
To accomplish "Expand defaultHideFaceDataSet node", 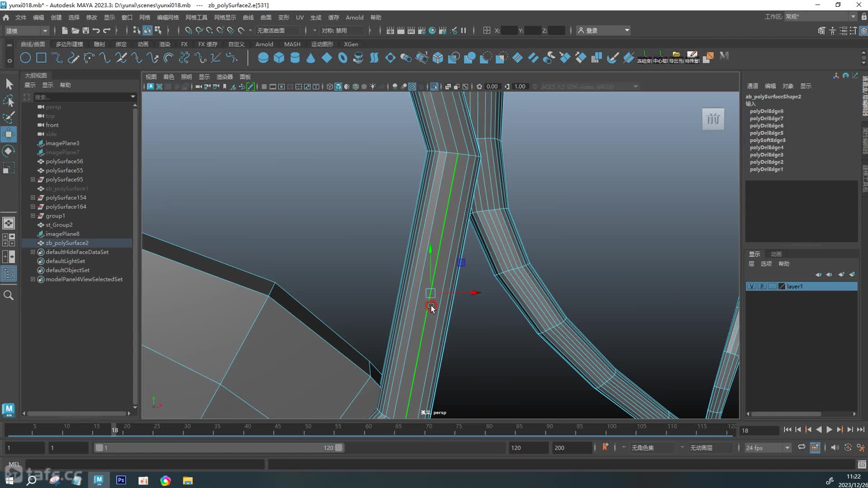I will click(33, 252).
